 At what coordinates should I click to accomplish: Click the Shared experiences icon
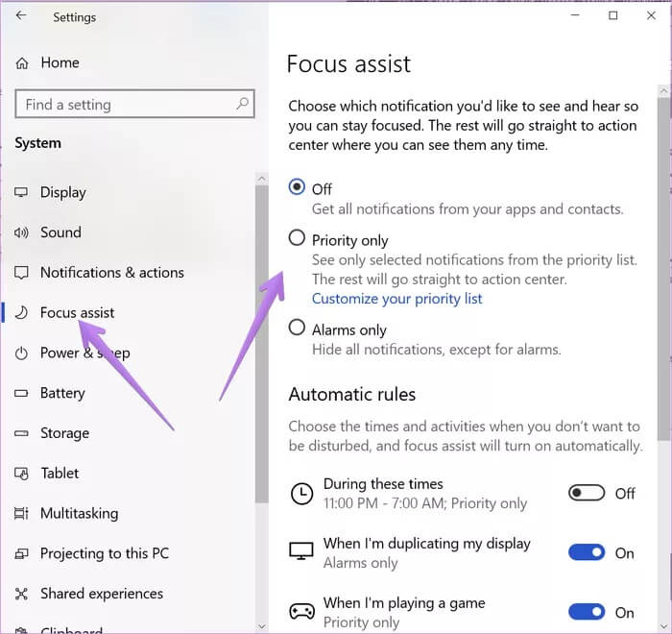coord(21,594)
